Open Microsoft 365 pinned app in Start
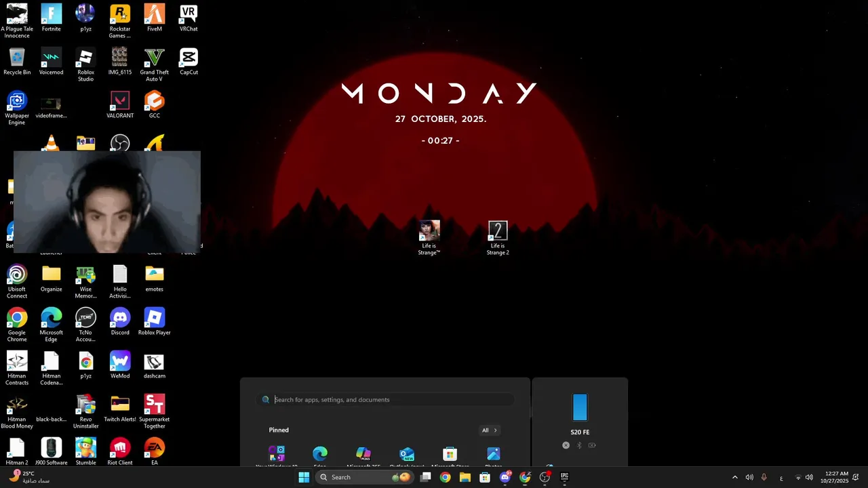868x488 pixels. tap(363, 456)
